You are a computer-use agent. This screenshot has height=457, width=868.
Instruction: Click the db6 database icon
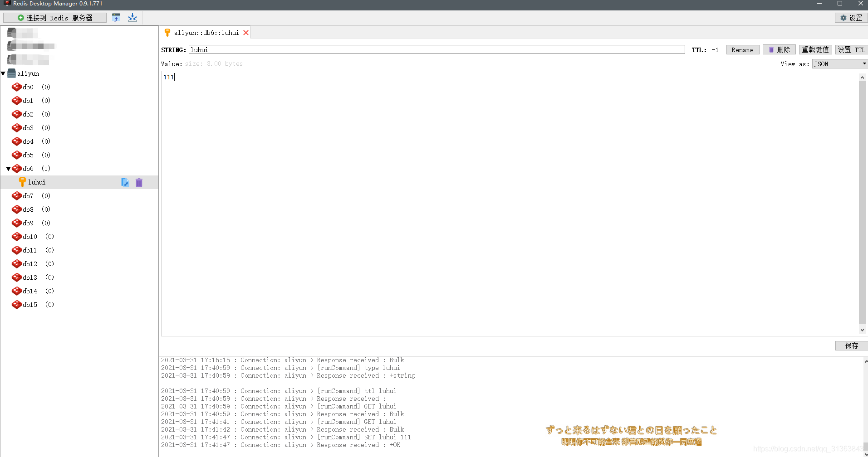click(17, 169)
